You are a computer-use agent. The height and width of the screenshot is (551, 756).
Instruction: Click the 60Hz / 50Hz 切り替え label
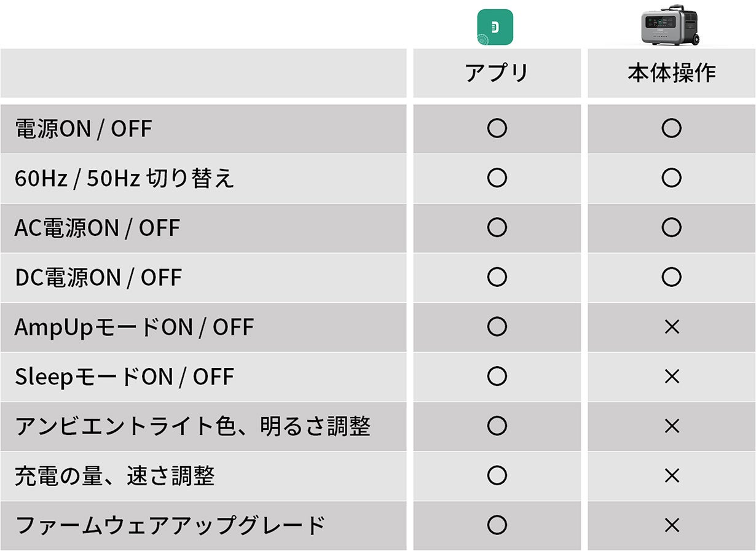pyautogui.click(x=124, y=179)
